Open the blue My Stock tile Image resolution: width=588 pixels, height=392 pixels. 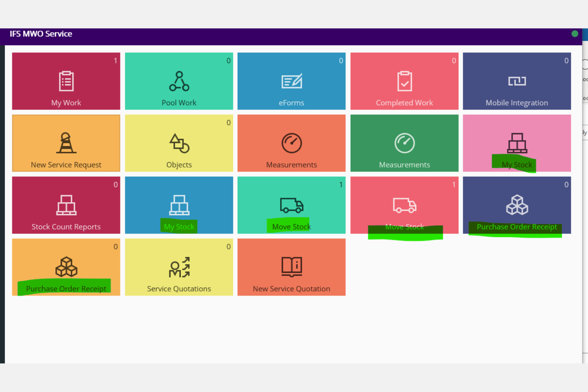(179, 205)
